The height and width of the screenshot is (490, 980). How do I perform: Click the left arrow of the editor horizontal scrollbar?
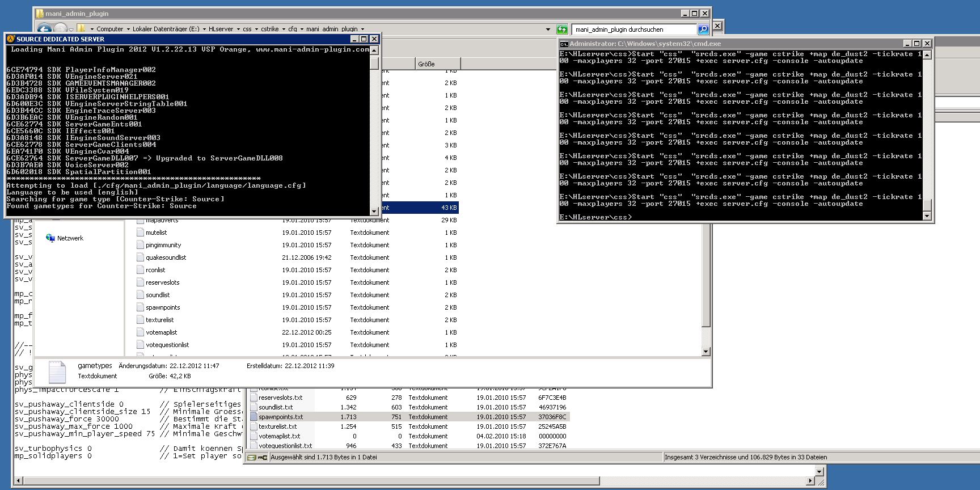pyautogui.click(x=19, y=481)
